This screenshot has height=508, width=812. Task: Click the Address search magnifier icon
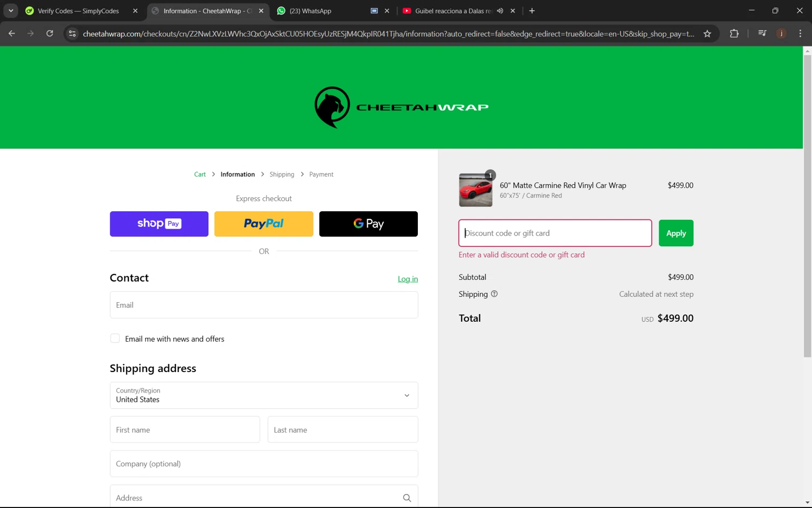[407, 498]
